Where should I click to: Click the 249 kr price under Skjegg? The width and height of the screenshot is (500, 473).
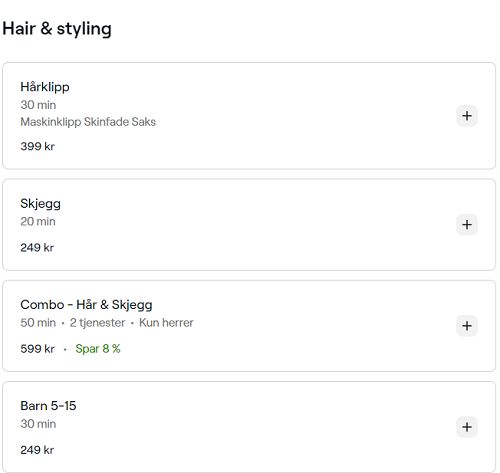pyautogui.click(x=37, y=248)
